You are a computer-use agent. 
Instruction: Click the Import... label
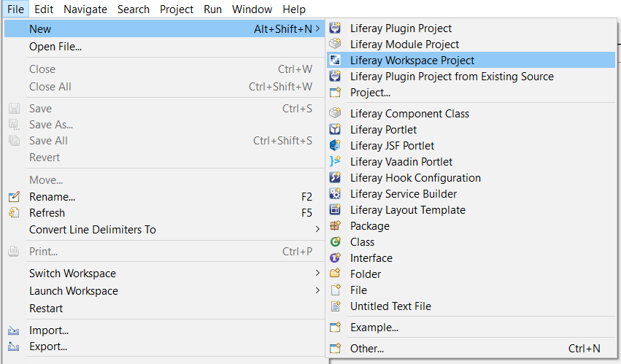point(49,330)
